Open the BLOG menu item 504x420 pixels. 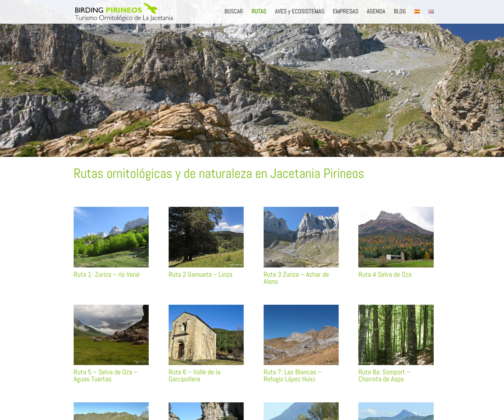point(399,11)
